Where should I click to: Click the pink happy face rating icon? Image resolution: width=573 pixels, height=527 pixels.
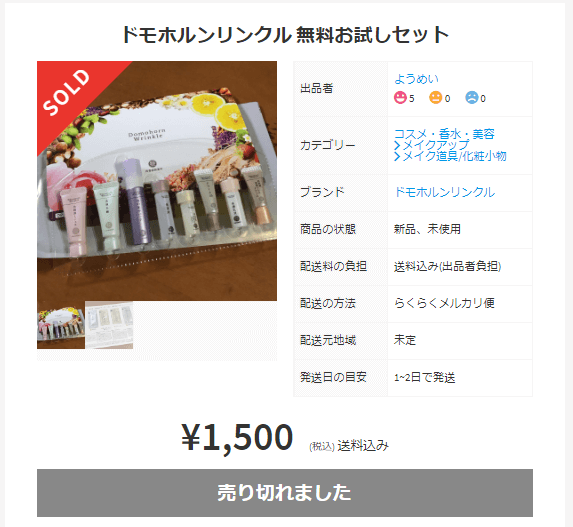pyautogui.click(x=400, y=98)
